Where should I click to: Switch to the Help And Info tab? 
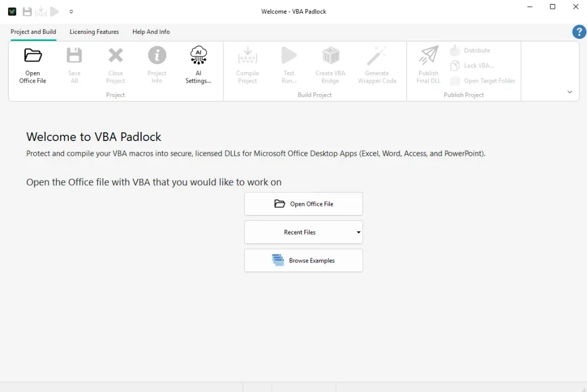click(x=151, y=32)
